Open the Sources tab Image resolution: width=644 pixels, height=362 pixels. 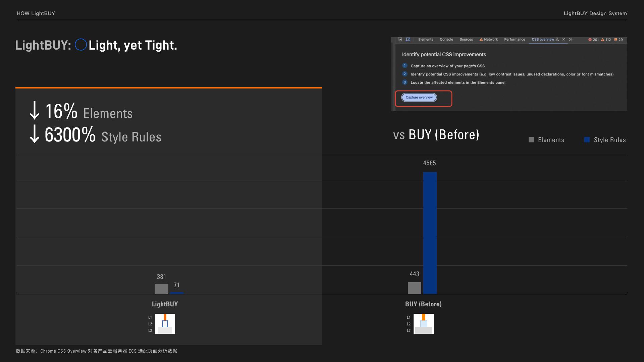[x=466, y=40]
